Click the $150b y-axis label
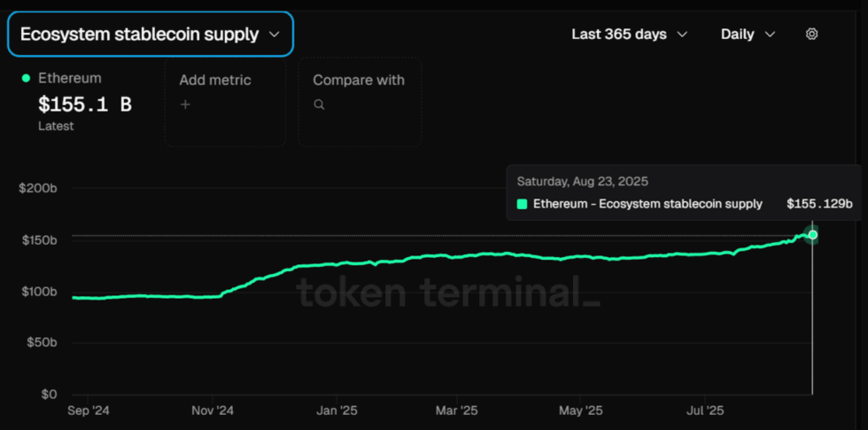The image size is (868, 430). coord(39,240)
